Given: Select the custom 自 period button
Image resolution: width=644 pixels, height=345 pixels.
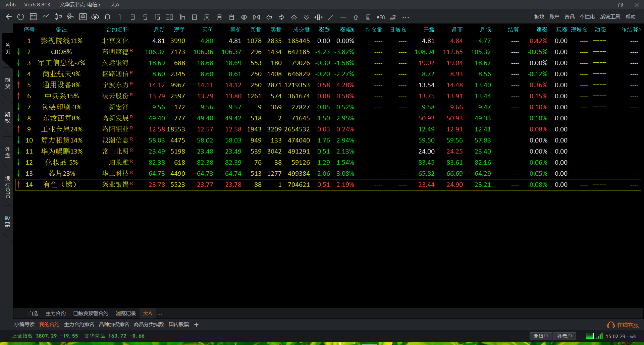Looking at the screenshot, I should tap(231, 17).
